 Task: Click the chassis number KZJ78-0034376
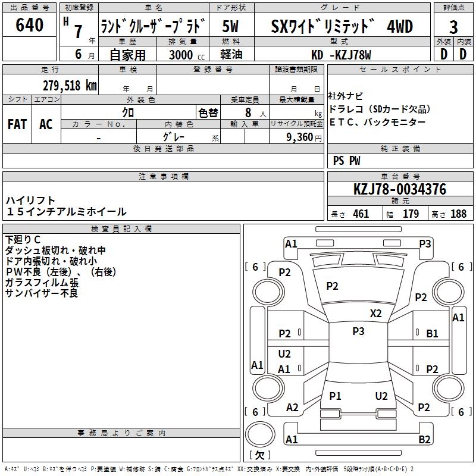coord(399,190)
